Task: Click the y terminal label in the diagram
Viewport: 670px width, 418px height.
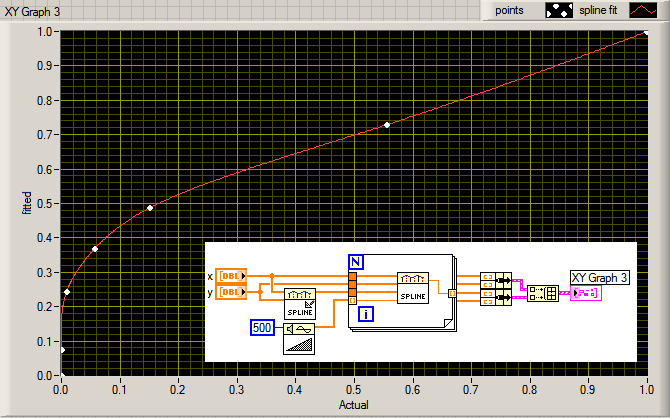Action: tap(210, 293)
